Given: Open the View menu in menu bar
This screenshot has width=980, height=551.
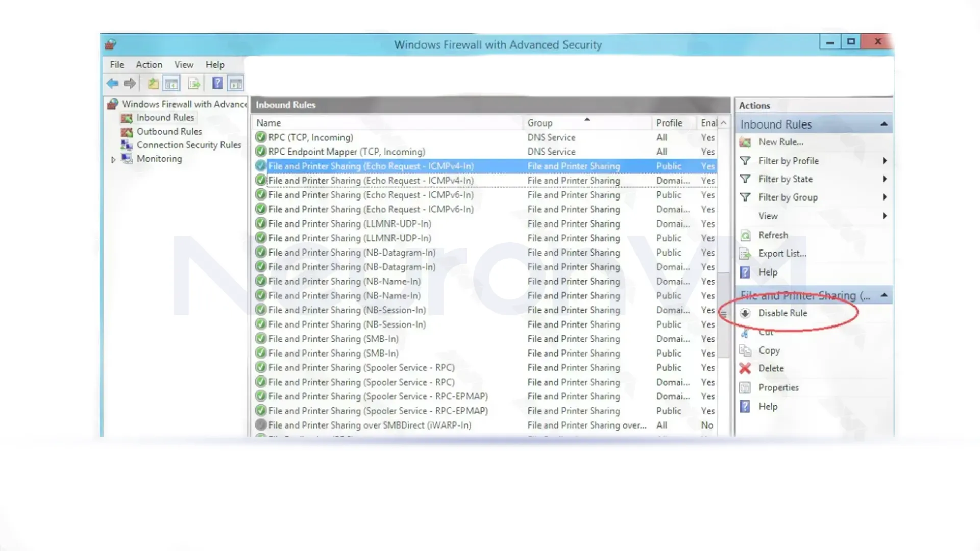Looking at the screenshot, I should pos(184,65).
